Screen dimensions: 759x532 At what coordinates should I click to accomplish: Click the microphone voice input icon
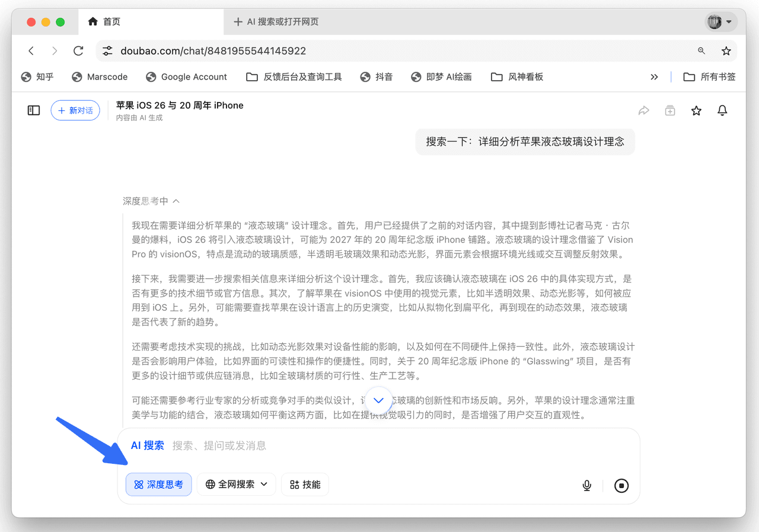587,486
